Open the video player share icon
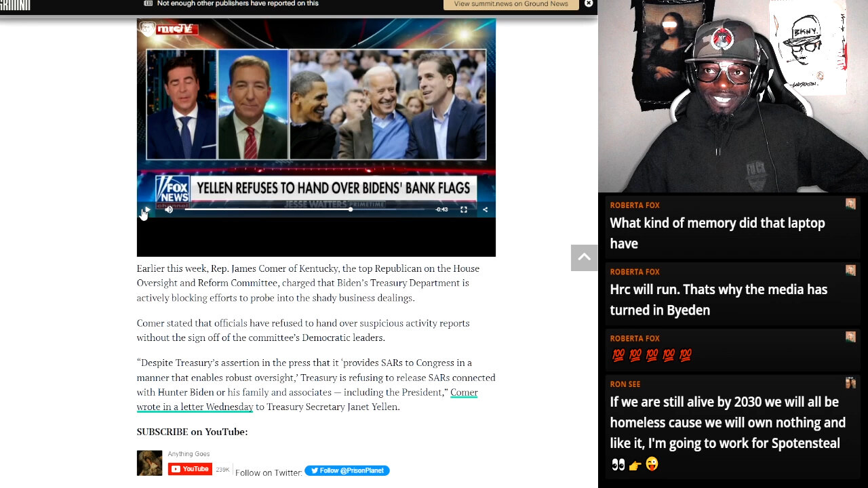The height and width of the screenshot is (488, 868). point(485,209)
